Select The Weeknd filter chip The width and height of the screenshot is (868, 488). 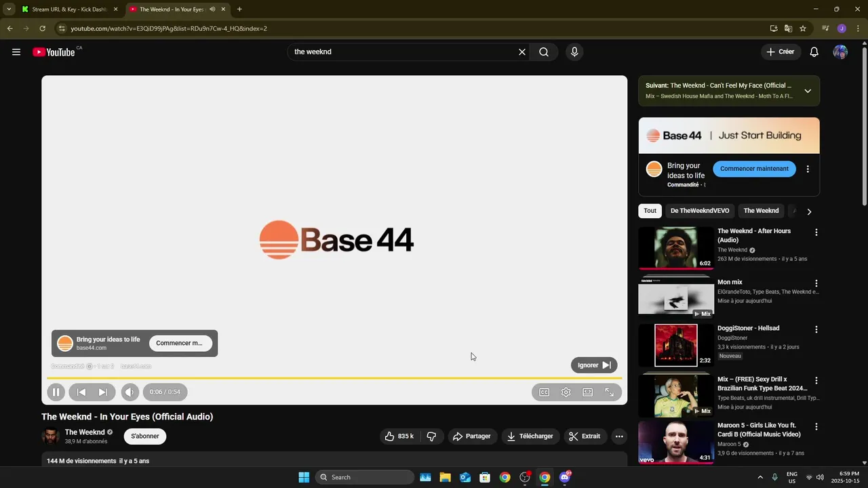[761, 211]
